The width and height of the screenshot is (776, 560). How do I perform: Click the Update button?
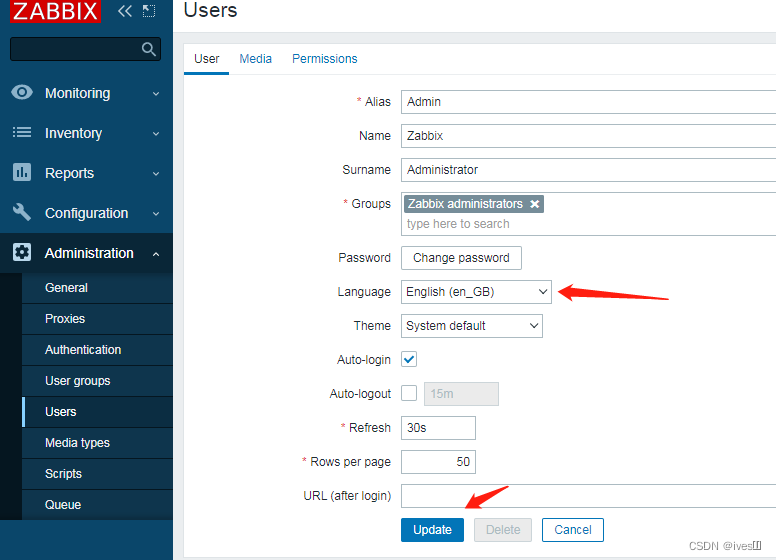click(x=433, y=530)
